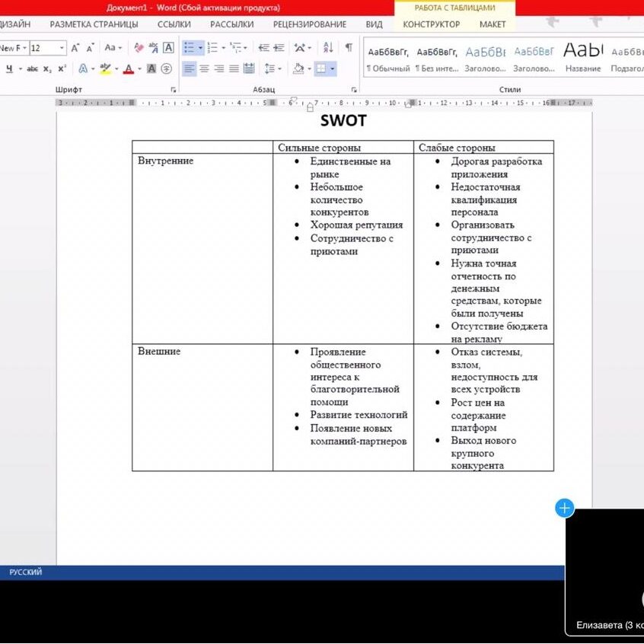The image size is (644, 644).
Task: Click the clear formatting eraser icon
Action: point(139,48)
